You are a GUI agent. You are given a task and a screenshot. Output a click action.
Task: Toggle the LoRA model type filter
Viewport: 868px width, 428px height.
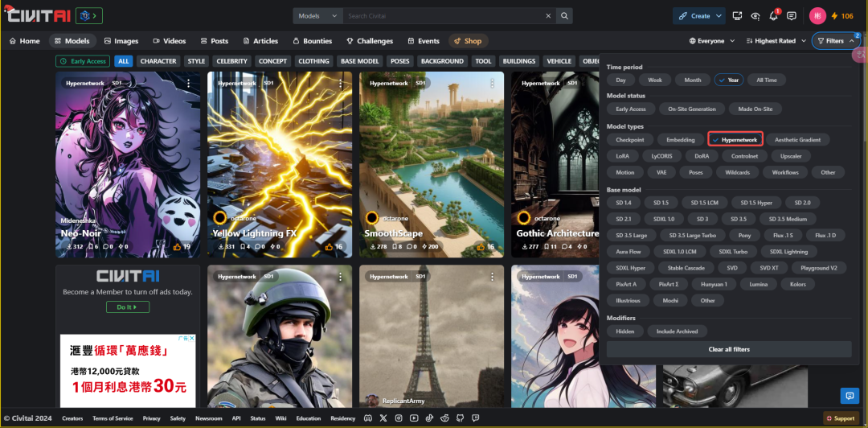[623, 156]
